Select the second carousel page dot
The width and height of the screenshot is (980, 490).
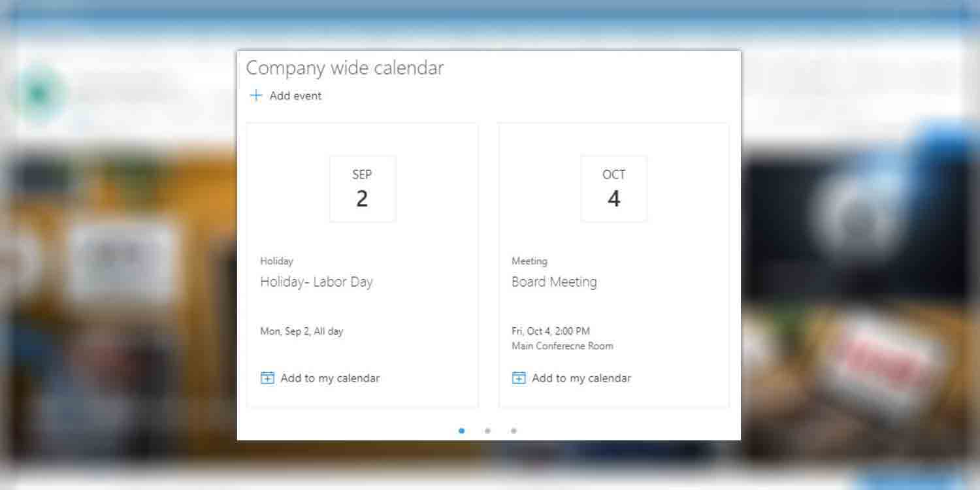coord(488,431)
